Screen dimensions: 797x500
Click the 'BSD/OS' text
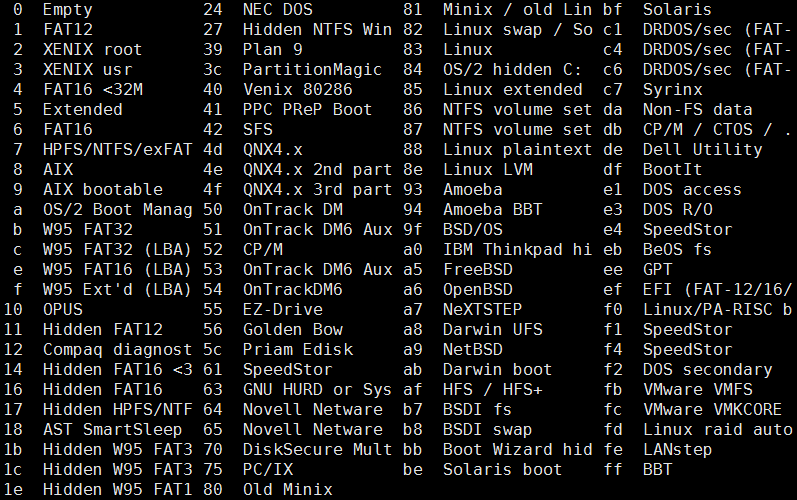472,230
